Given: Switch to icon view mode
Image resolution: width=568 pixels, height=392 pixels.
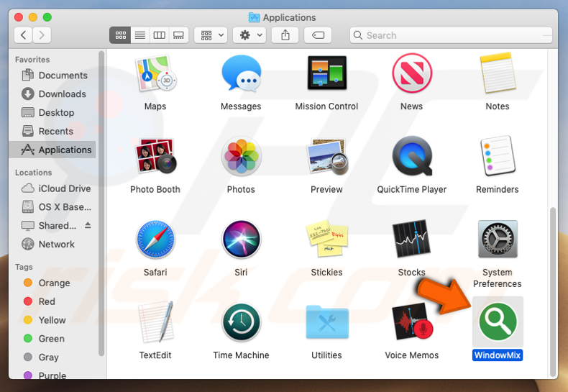Looking at the screenshot, I should click(120, 35).
